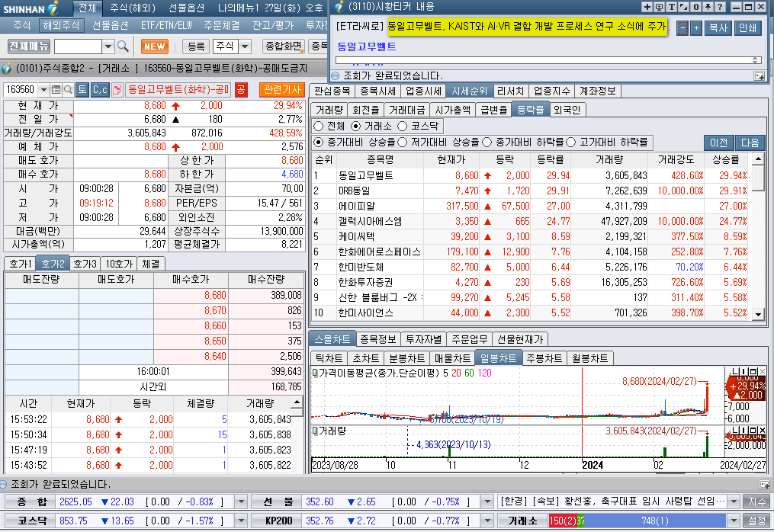Close the price chart pane with its X icon
The image size is (774, 532).
pos(763,371)
